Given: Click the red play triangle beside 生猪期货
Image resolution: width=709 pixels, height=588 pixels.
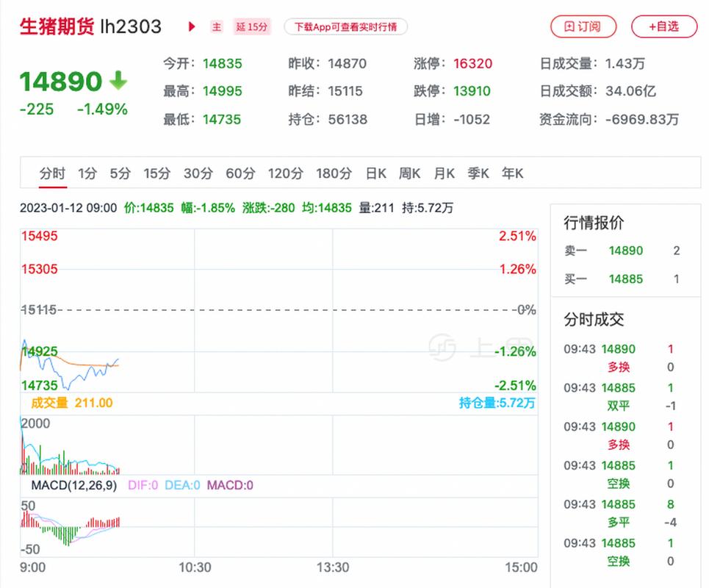Looking at the screenshot, I should pos(190,26).
